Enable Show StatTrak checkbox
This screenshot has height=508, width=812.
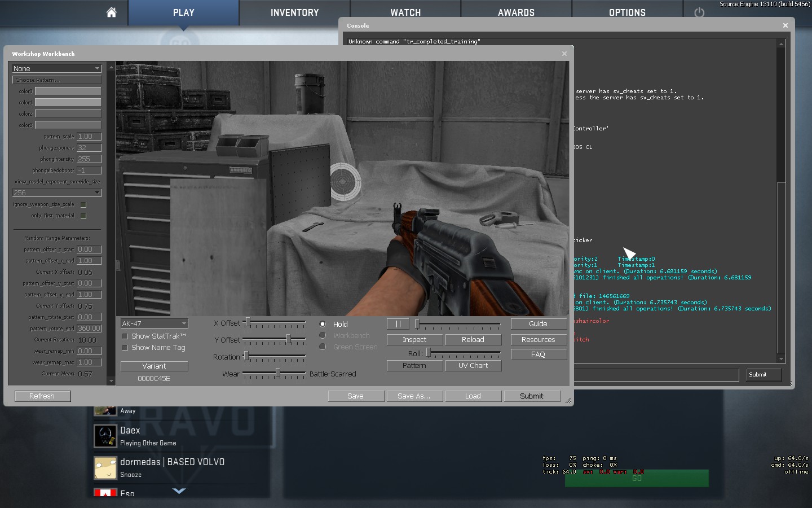[125, 336]
